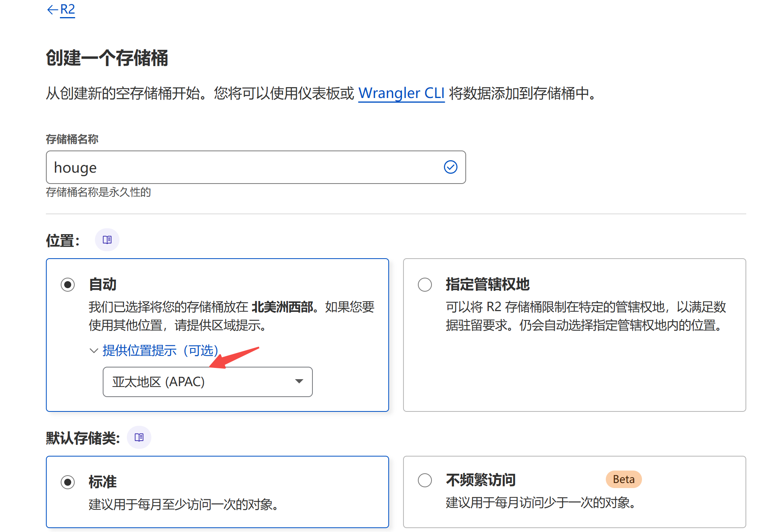777x532 pixels.
Task: Click the bucket name input field
Action: [x=256, y=167]
